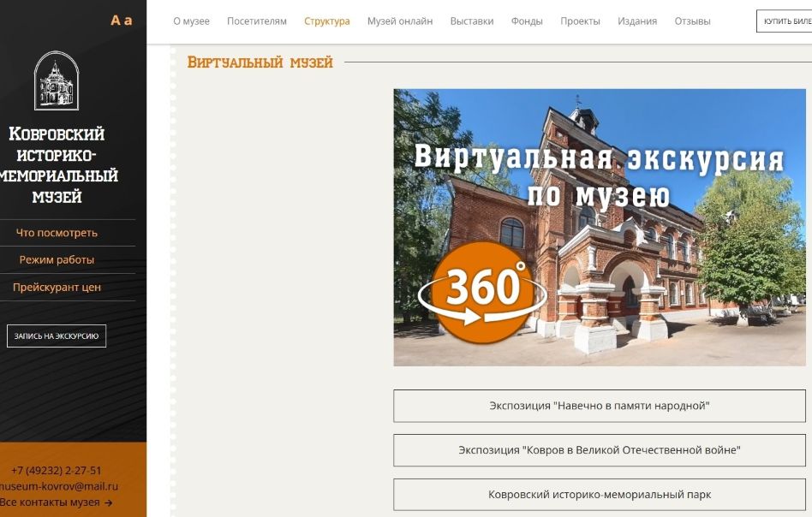The height and width of the screenshot is (517, 812).
Task: Go to 'Музей онлайн' menu
Action: point(400,21)
